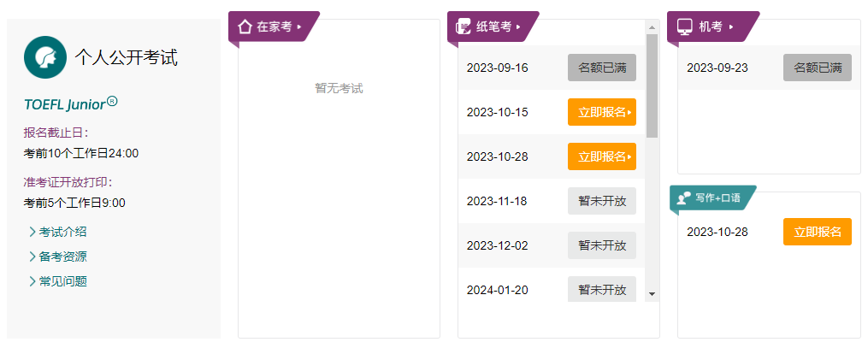Expand the 考试介绍 section
Screen dimensions: 868x348
pos(58,232)
